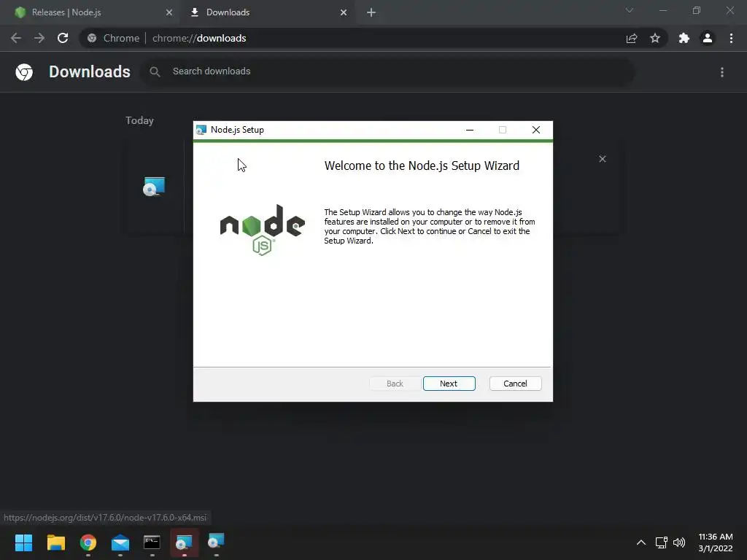Screen dimensions: 747x560
Task: Click the Node.js logo in Setup wizard
Action: [262, 230]
